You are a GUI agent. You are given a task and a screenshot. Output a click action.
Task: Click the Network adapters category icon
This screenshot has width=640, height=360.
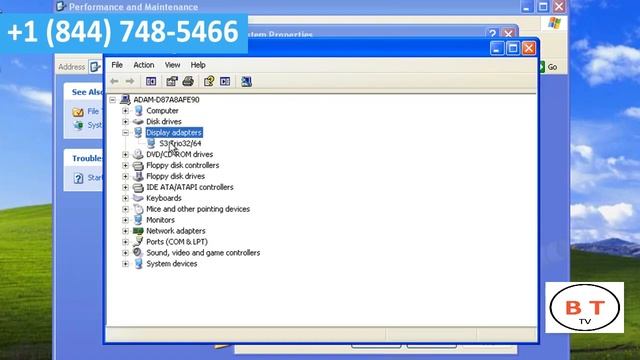point(138,231)
